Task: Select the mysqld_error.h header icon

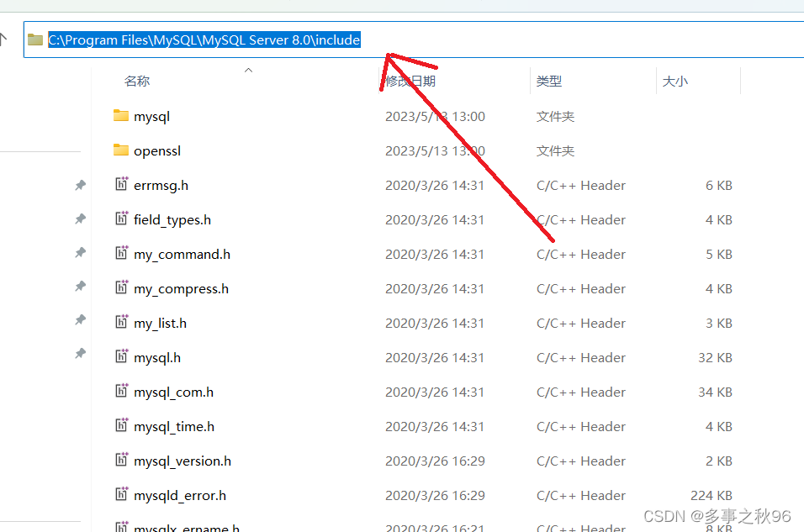Action: tap(120, 495)
